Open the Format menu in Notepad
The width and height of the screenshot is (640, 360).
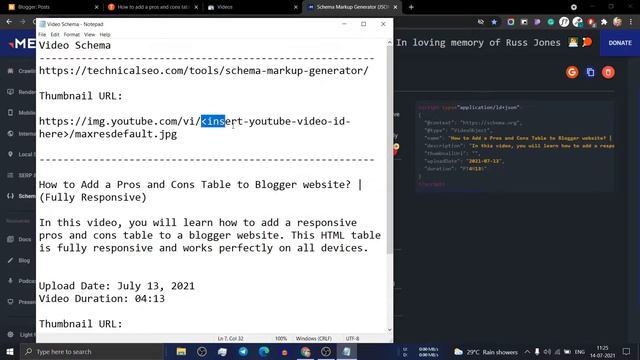72,35
